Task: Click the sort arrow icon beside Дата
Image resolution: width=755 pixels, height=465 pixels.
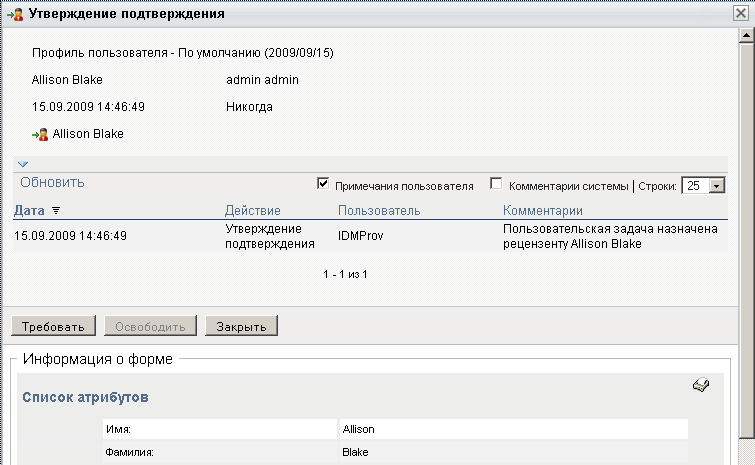Action: point(56,211)
